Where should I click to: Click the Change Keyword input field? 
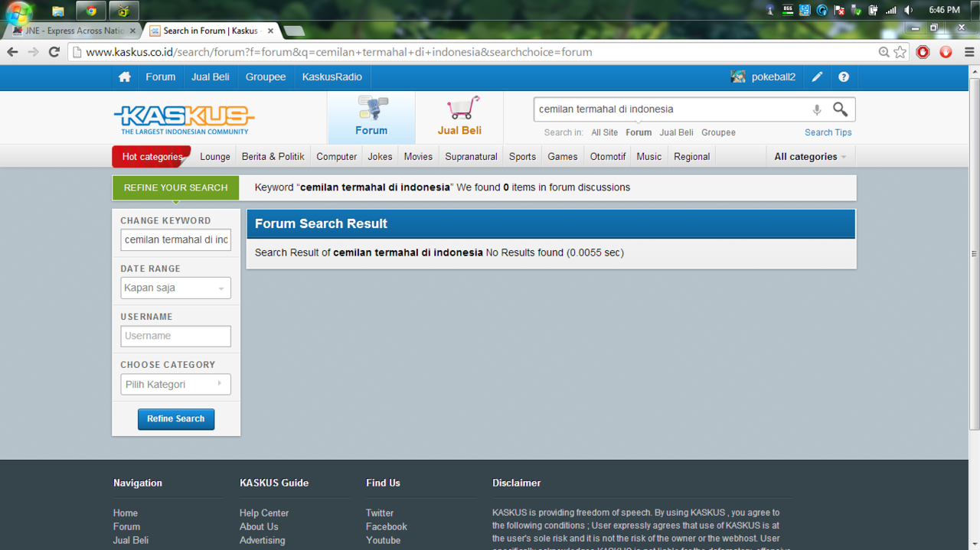click(x=175, y=240)
